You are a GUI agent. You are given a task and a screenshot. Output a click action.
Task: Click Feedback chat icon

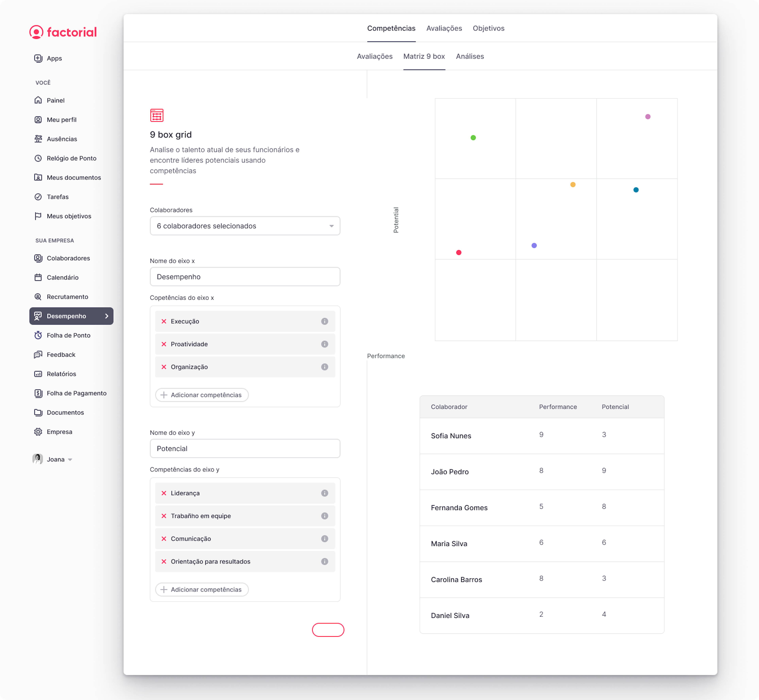[x=38, y=355]
